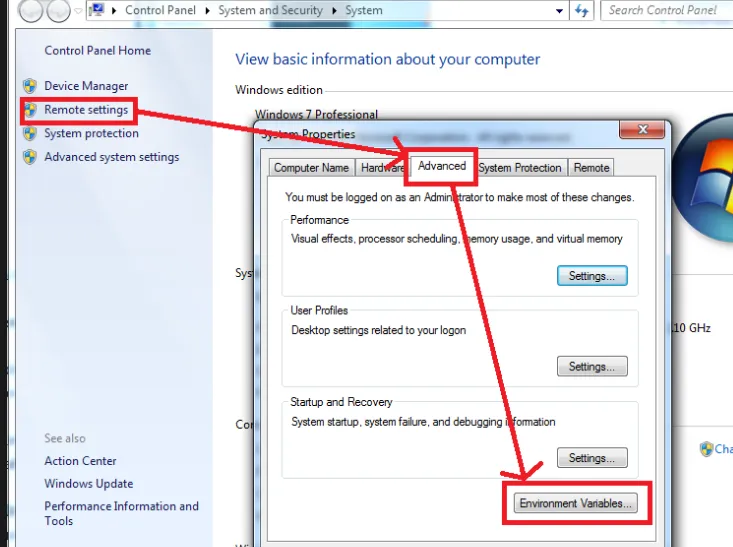The width and height of the screenshot is (733, 547).
Task: Open the address bar history dropdown
Action: pyautogui.click(x=559, y=11)
